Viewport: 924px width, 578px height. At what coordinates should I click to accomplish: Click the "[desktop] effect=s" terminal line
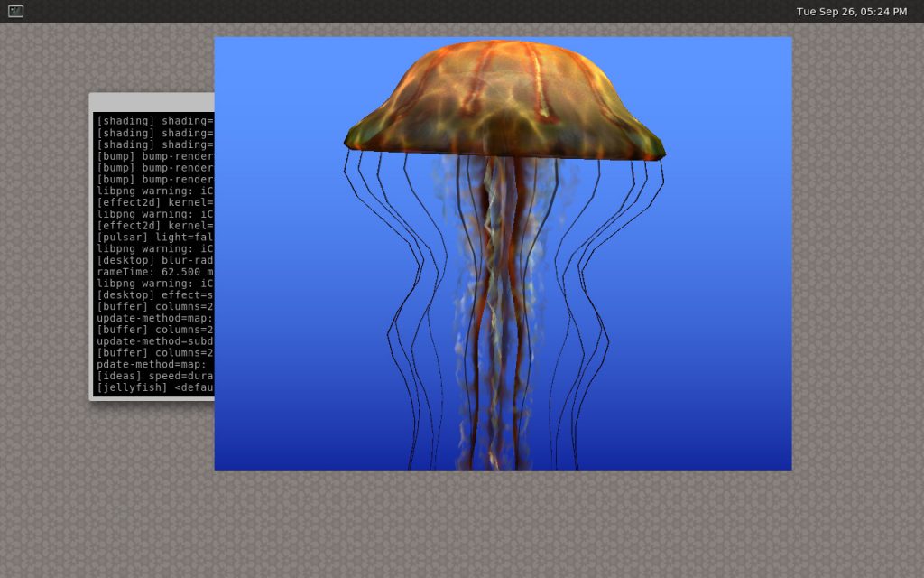[x=155, y=295]
